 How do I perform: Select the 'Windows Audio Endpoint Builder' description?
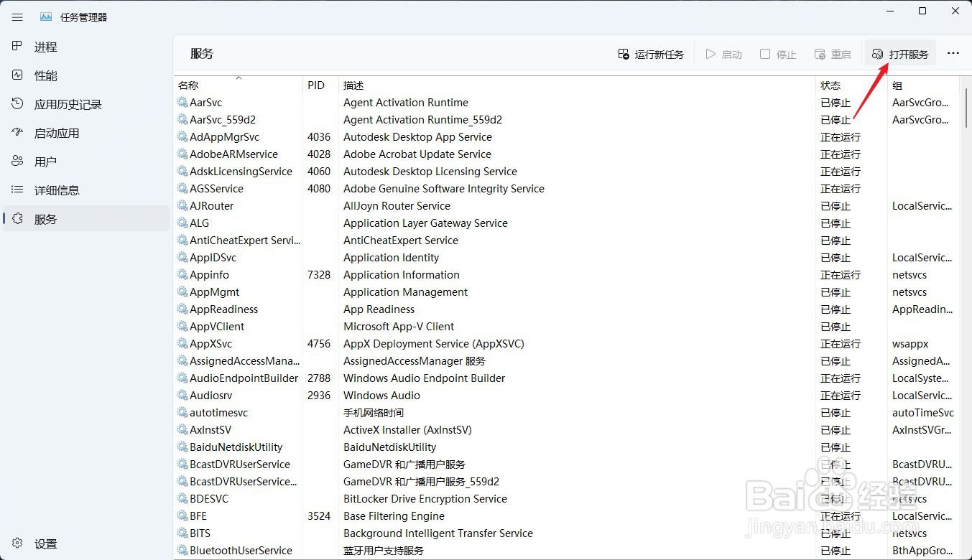click(424, 378)
